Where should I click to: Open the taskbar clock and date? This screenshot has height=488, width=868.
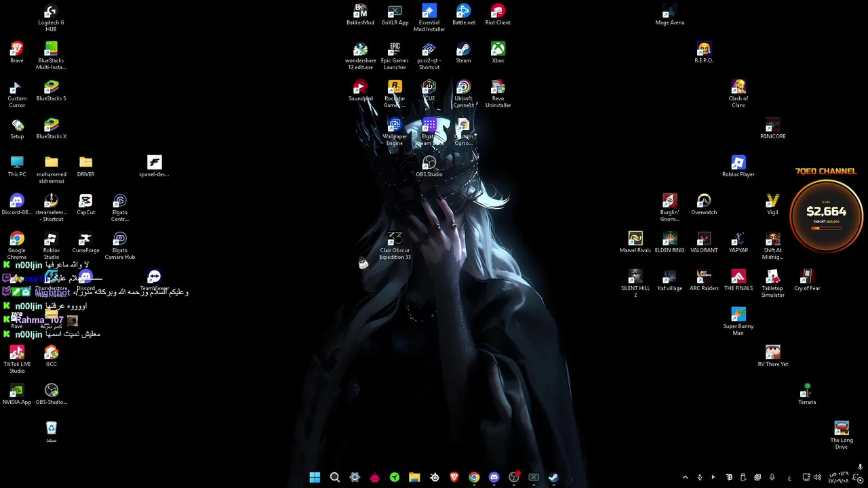(x=838, y=477)
